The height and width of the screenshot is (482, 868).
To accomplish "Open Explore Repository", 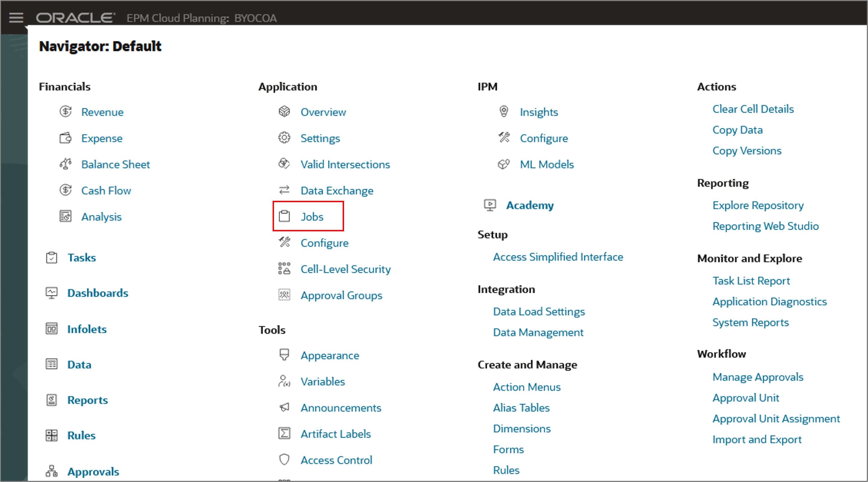I will pos(758,206).
